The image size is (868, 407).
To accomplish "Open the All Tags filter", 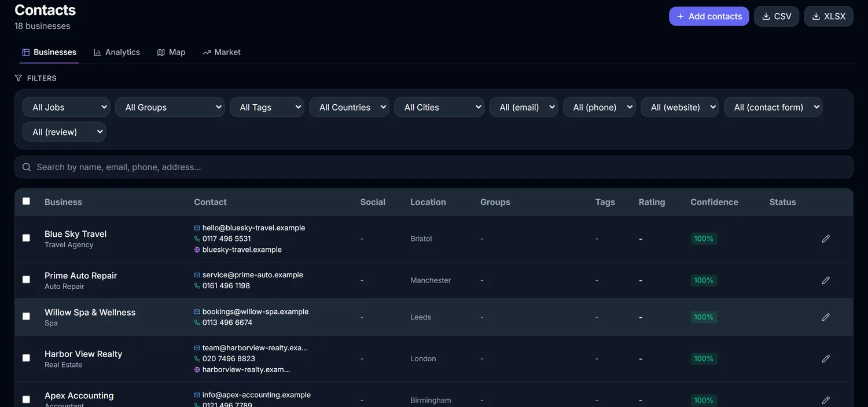I will tap(267, 107).
